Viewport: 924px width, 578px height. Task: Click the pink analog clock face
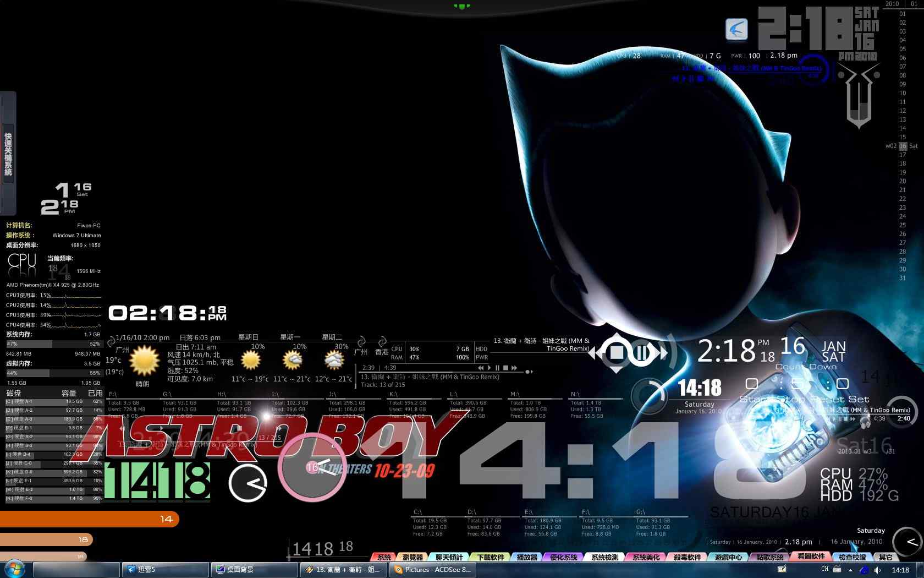[312, 467]
